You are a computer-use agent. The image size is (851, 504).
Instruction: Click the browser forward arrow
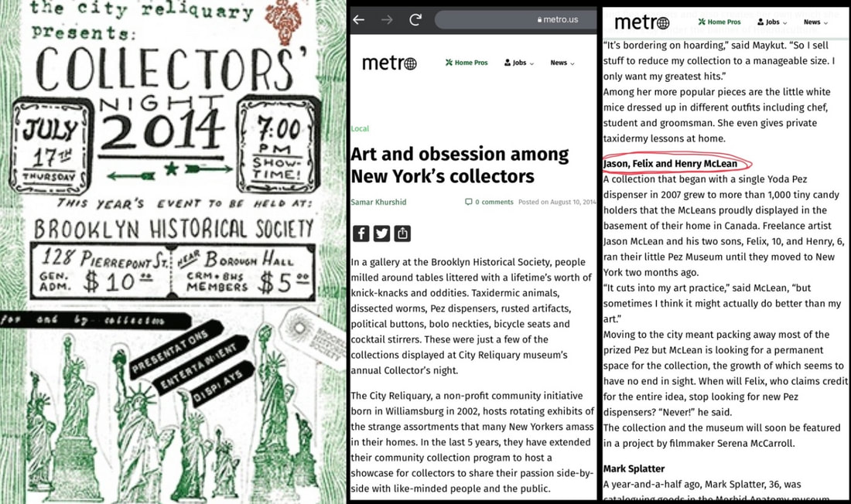click(x=388, y=19)
